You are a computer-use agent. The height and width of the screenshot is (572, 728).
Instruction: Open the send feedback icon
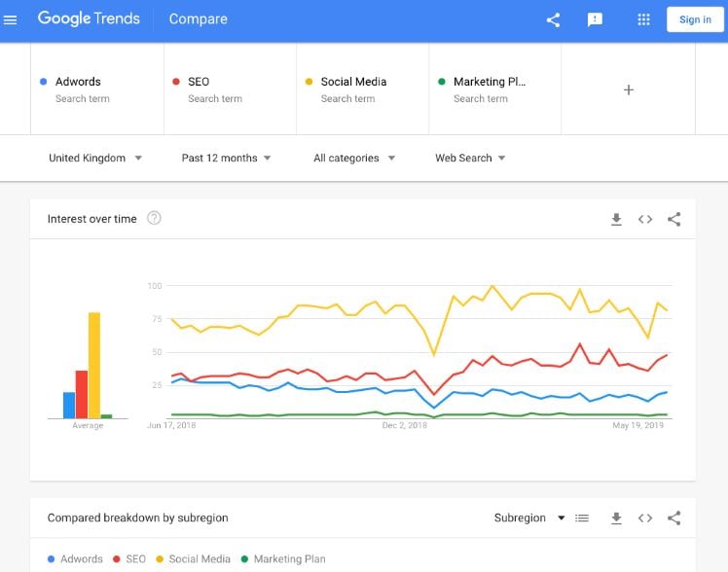(595, 20)
